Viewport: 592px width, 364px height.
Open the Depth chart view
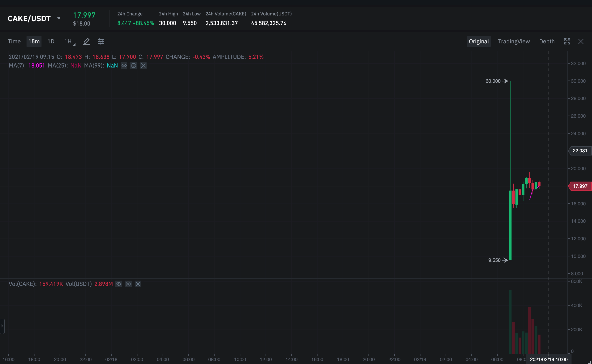point(547,41)
